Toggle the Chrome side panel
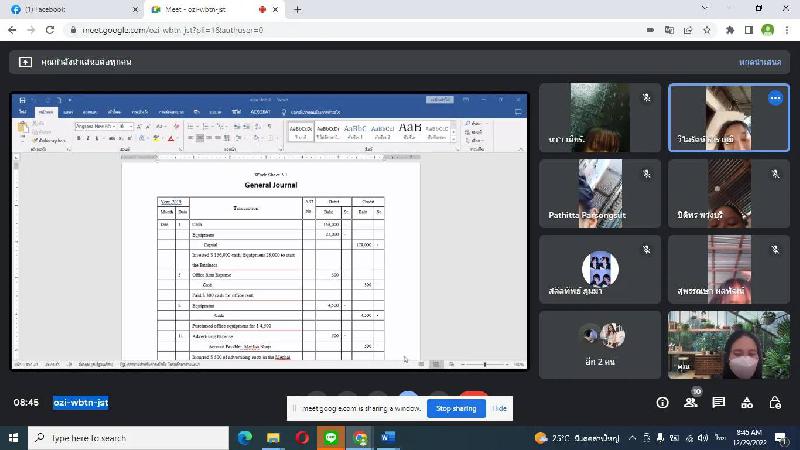 748,30
